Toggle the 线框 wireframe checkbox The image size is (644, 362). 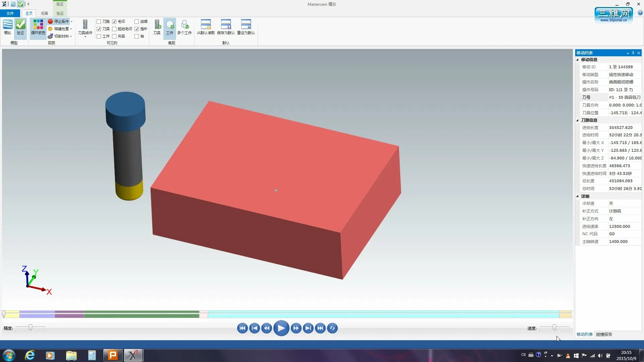137,21
